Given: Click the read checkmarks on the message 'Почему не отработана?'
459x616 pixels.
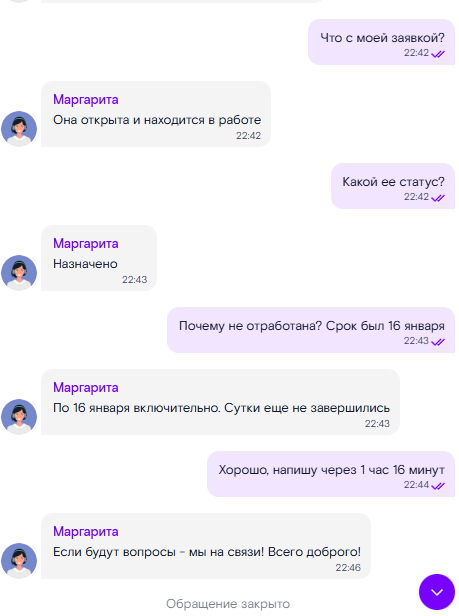Looking at the screenshot, I should [x=438, y=342].
